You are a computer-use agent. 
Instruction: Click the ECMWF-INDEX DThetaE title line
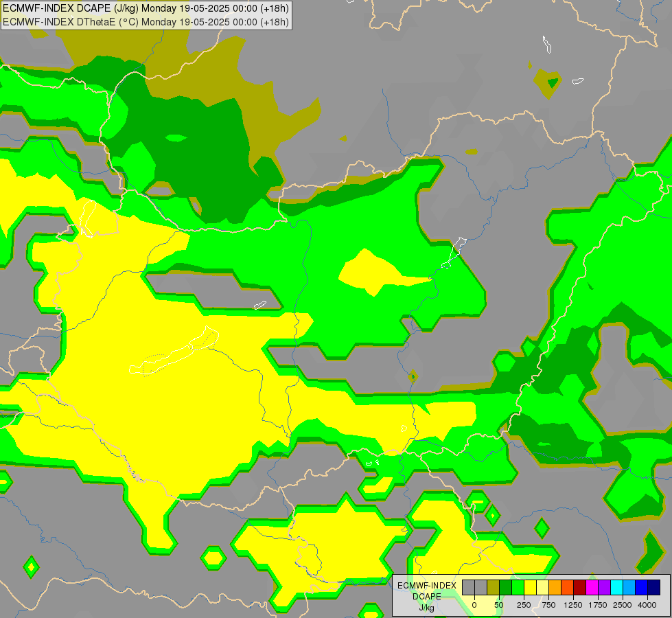(x=146, y=22)
